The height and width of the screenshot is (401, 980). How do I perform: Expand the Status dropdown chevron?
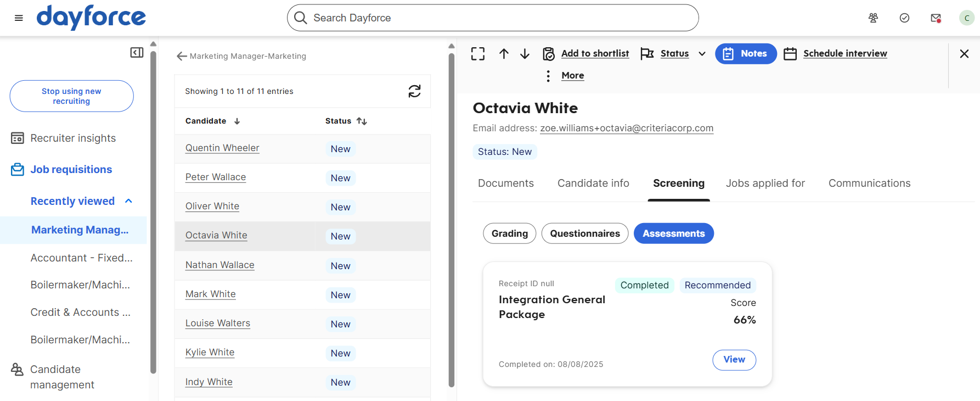(702, 54)
